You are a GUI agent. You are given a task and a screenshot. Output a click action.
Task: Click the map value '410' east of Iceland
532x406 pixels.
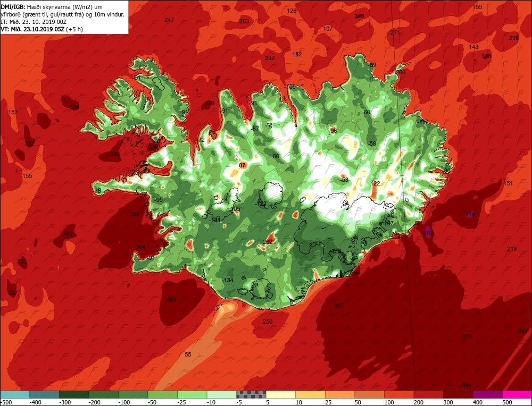(470, 214)
